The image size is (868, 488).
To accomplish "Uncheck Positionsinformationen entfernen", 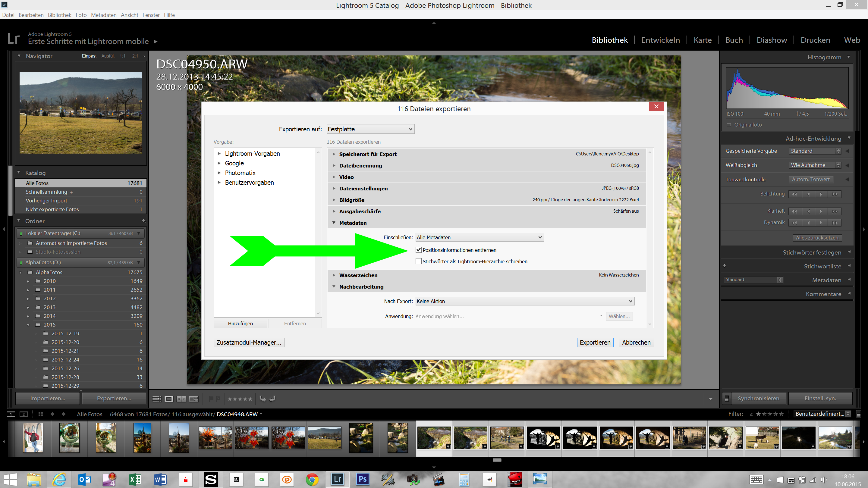I will pyautogui.click(x=419, y=250).
